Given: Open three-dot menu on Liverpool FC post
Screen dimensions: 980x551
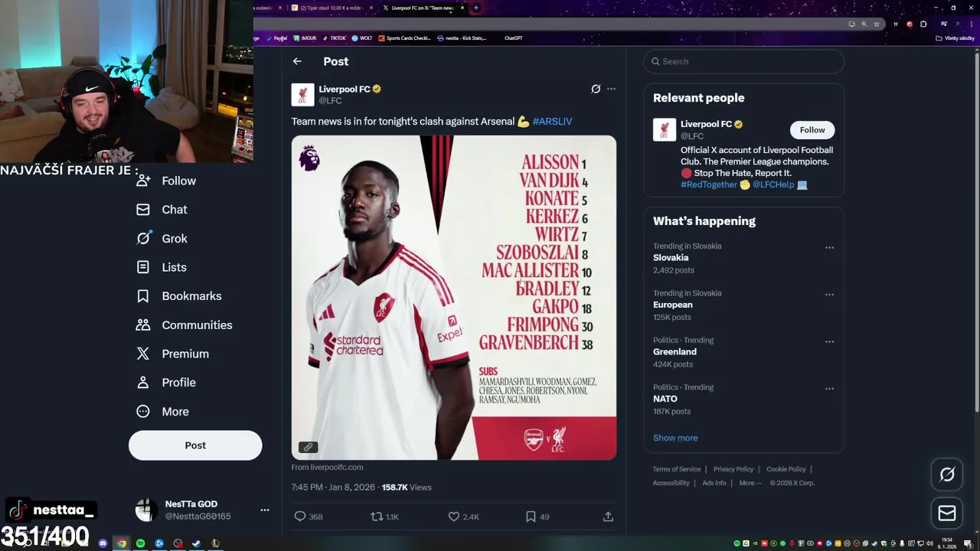Looking at the screenshot, I should pos(611,89).
